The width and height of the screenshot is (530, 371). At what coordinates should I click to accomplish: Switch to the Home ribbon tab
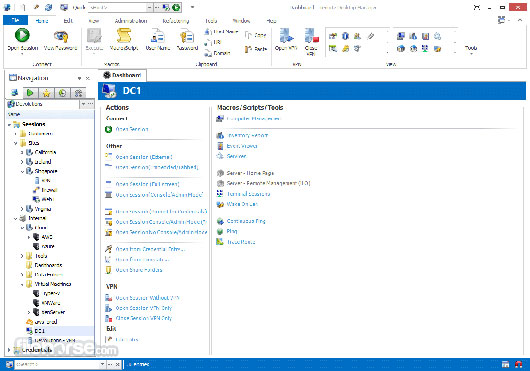pos(42,21)
